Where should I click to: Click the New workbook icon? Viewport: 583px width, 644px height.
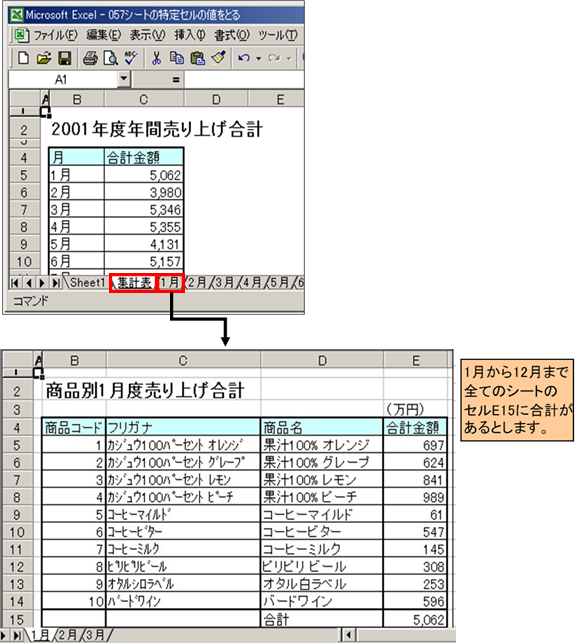click(23, 58)
